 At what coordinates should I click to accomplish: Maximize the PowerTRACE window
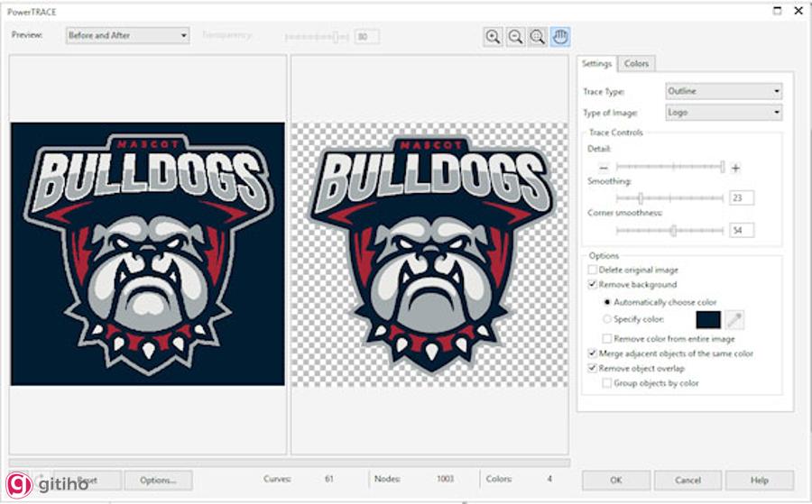777,10
